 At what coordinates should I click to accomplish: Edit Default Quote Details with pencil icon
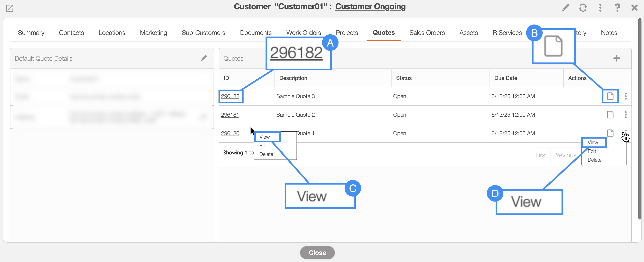pos(204,58)
